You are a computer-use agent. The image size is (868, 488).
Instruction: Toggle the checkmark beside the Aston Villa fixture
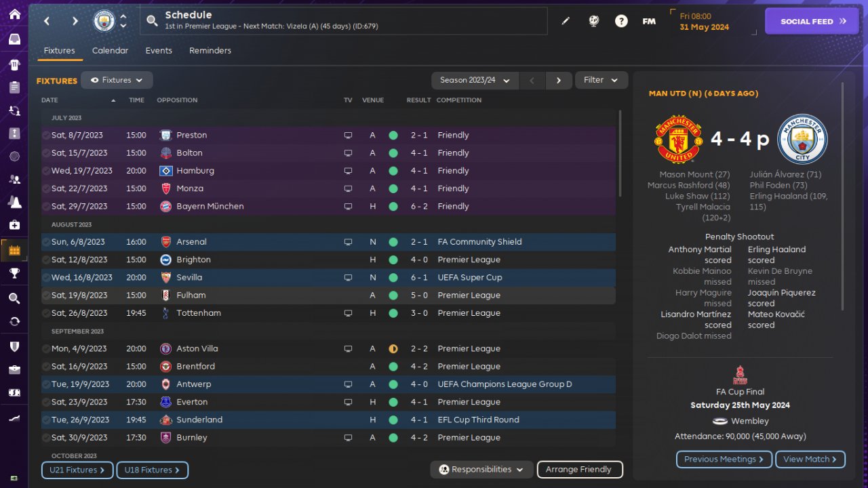(x=45, y=349)
